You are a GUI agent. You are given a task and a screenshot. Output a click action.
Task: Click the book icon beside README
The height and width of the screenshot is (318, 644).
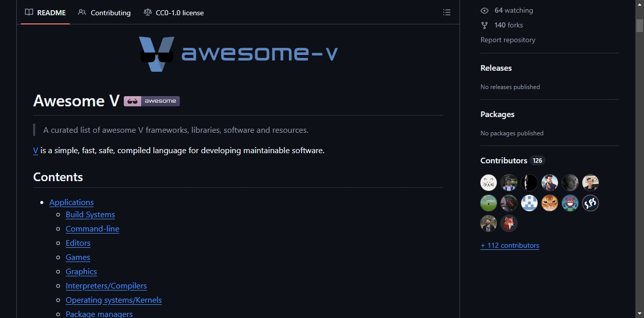(x=29, y=13)
